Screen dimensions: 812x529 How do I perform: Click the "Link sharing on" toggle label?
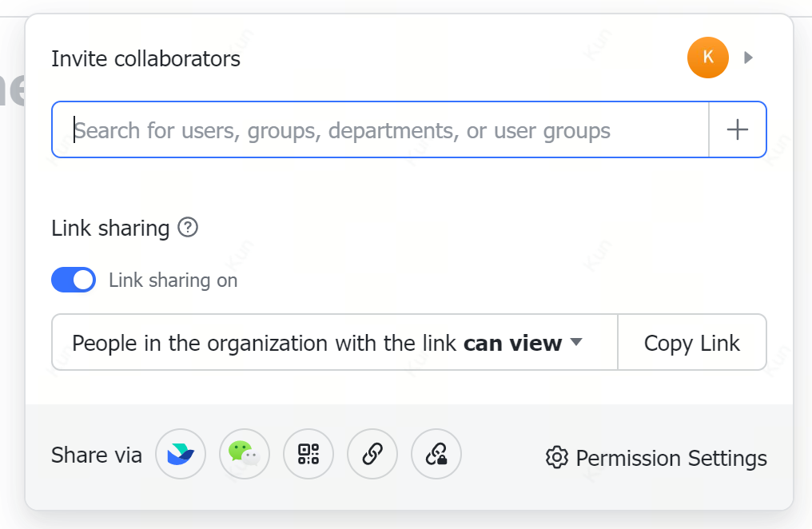173,280
